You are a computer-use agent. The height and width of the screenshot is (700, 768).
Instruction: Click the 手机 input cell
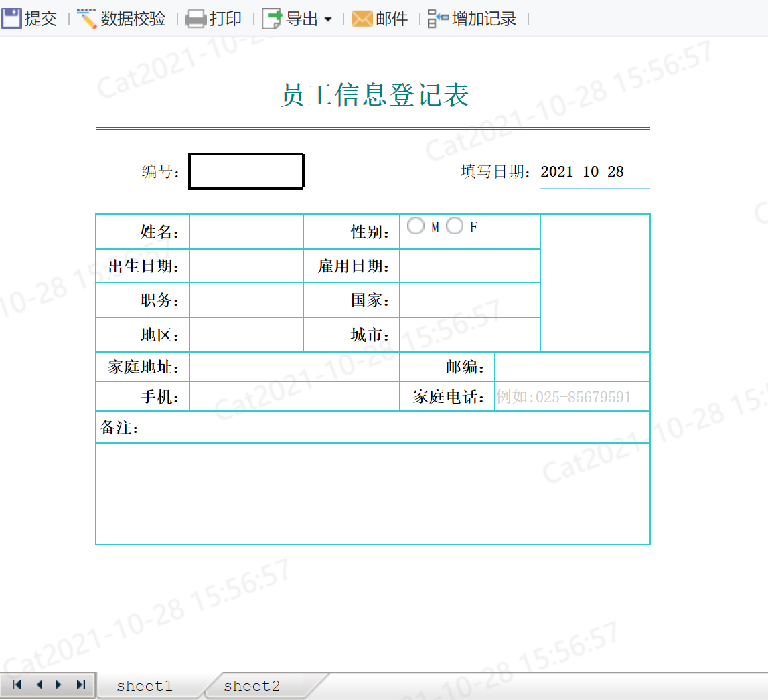pyautogui.click(x=295, y=396)
